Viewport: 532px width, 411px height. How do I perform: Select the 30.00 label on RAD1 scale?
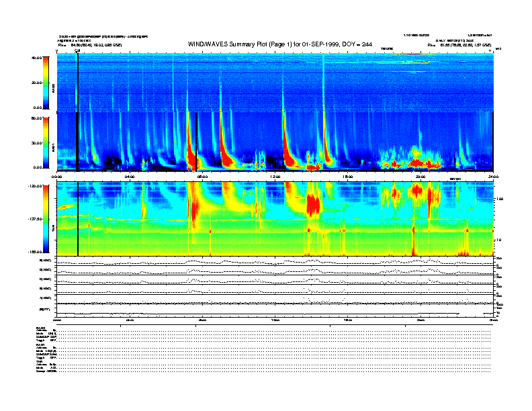pos(37,143)
